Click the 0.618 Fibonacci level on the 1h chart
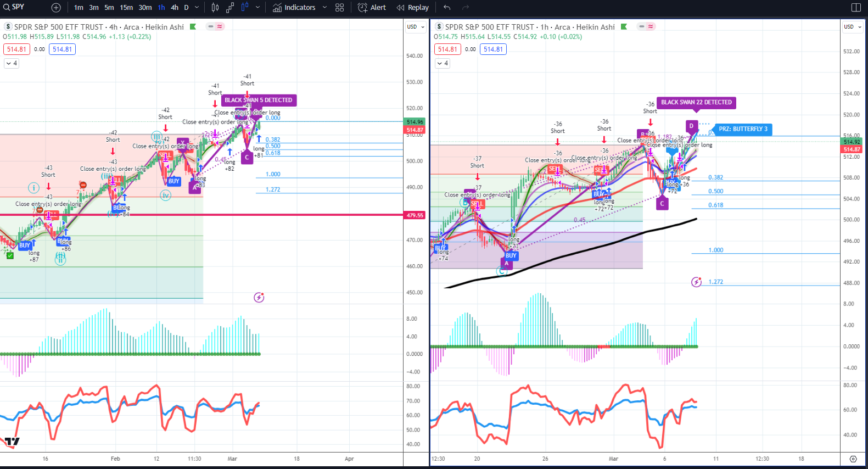Screen dimensions: 868x469 (715, 205)
